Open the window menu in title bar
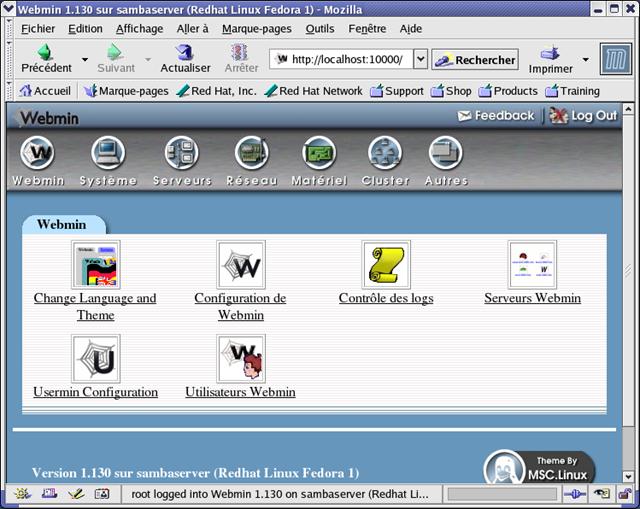The width and height of the screenshot is (640, 509). click(9, 9)
